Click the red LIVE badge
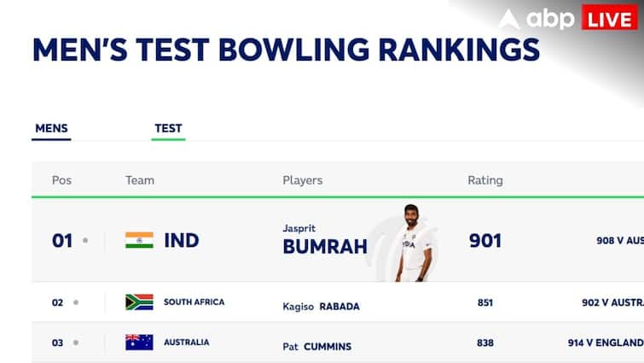Viewport: 644px width, 363px height. pyautogui.click(x=609, y=18)
